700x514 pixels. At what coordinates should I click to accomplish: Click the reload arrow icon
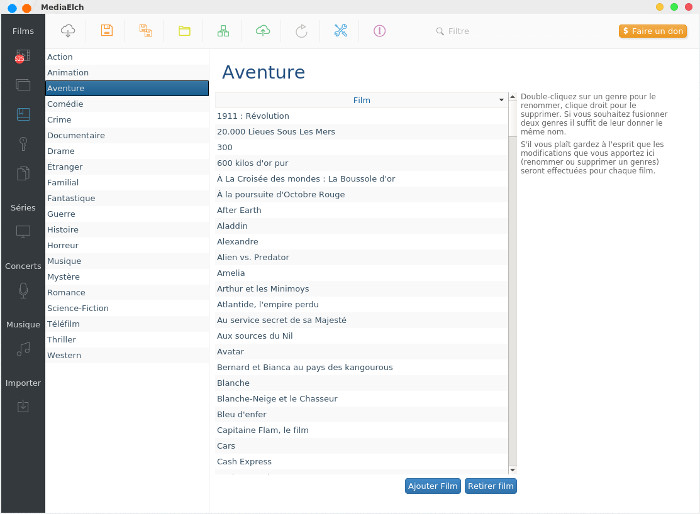pyautogui.click(x=301, y=31)
